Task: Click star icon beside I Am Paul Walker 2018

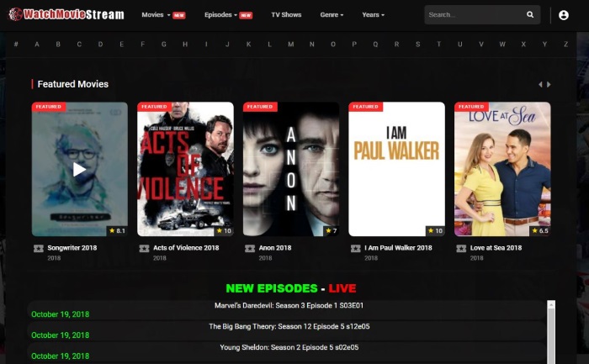Action: pyautogui.click(x=355, y=249)
